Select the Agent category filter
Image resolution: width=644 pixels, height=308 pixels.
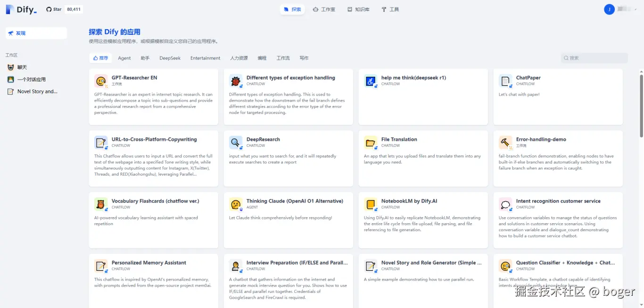point(124,58)
